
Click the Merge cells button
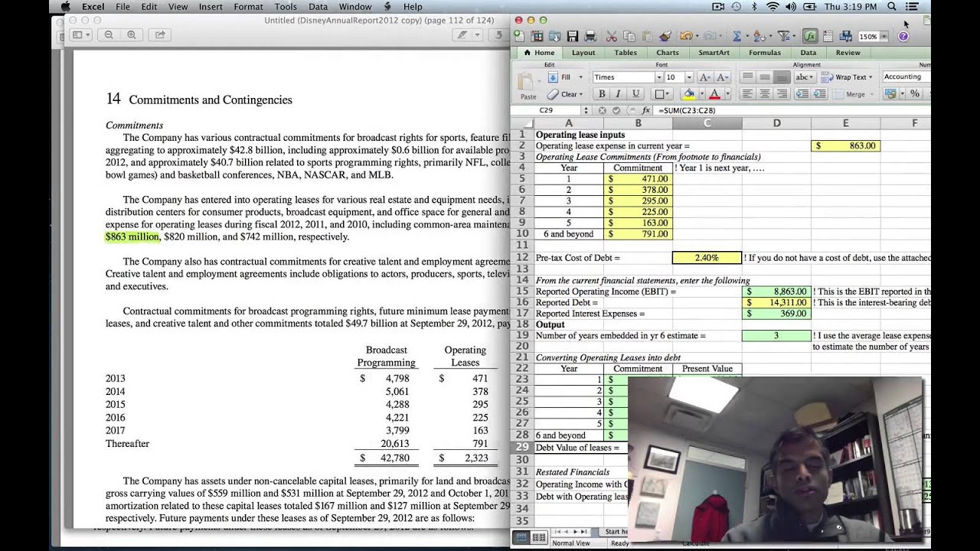coord(850,93)
